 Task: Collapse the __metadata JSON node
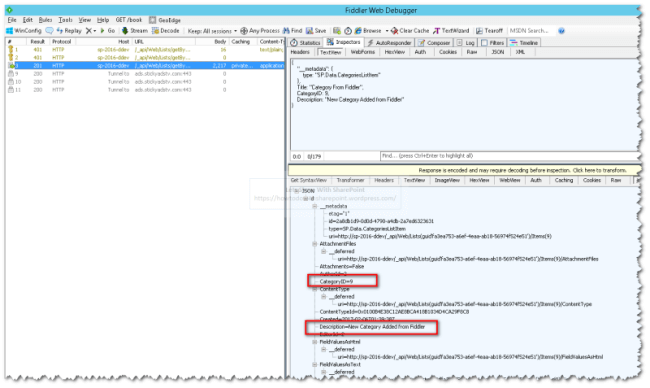pyautogui.click(x=315, y=206)
